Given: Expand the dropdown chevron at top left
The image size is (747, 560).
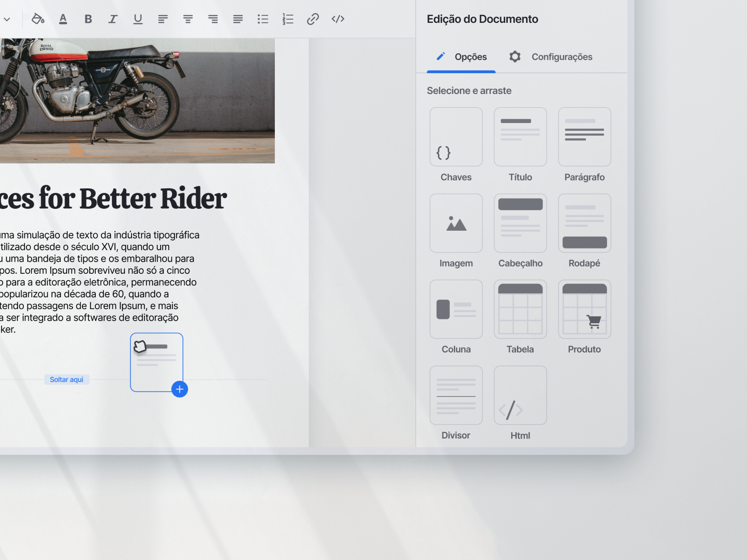Looking at the screenshot, I should (x=7, y=19).
